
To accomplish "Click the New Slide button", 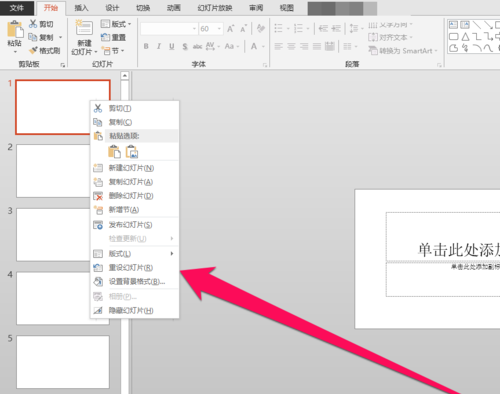I will tap(84, 37).
